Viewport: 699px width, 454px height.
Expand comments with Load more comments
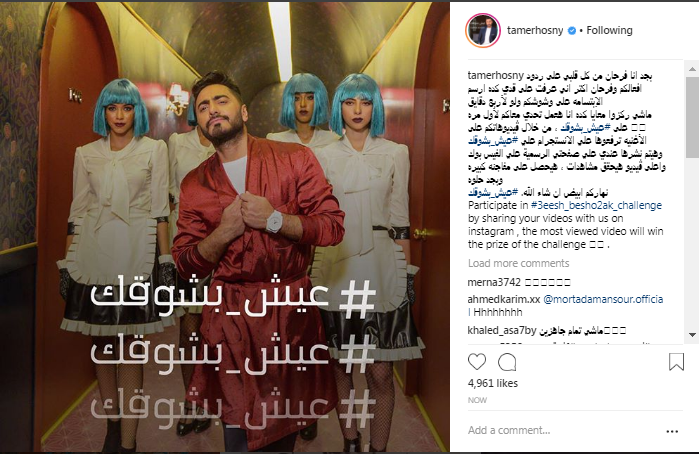click(x=518, y=263)
